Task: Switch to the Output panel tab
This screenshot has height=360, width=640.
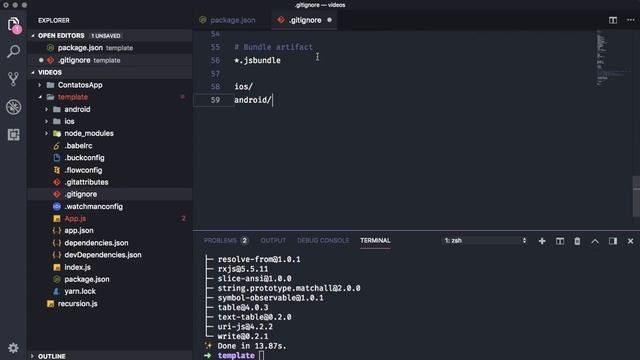Action: coord(273,240)
